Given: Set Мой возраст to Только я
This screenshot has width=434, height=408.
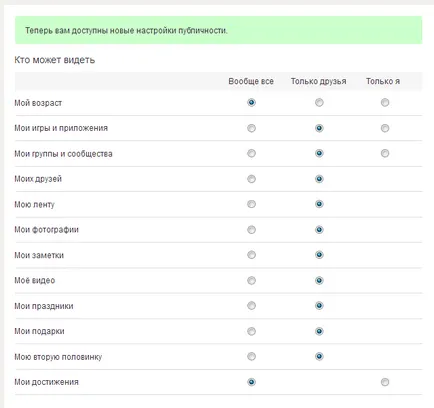Looking at the screenshot, I should [385, 102].
